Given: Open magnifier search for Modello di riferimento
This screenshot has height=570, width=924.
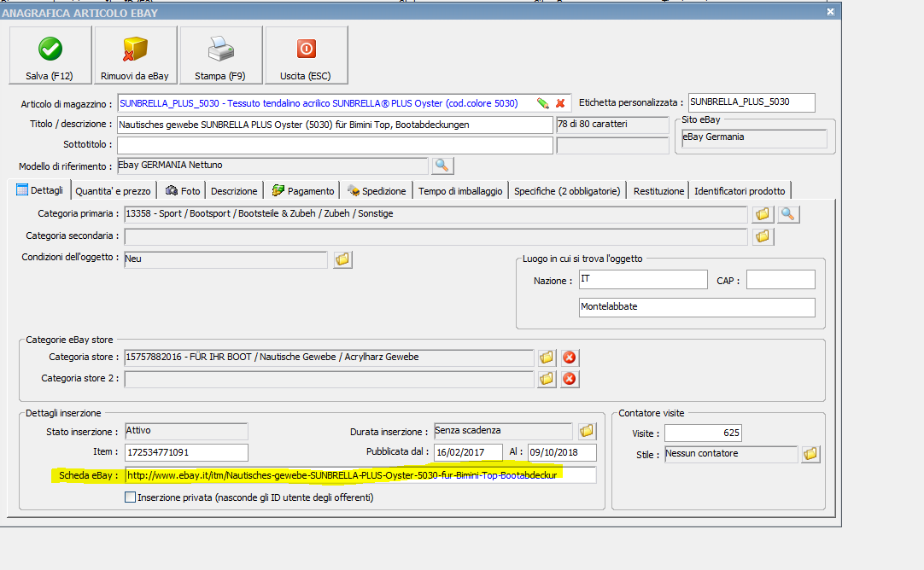Looking at the screenshot, I should [x=442, y=166].
